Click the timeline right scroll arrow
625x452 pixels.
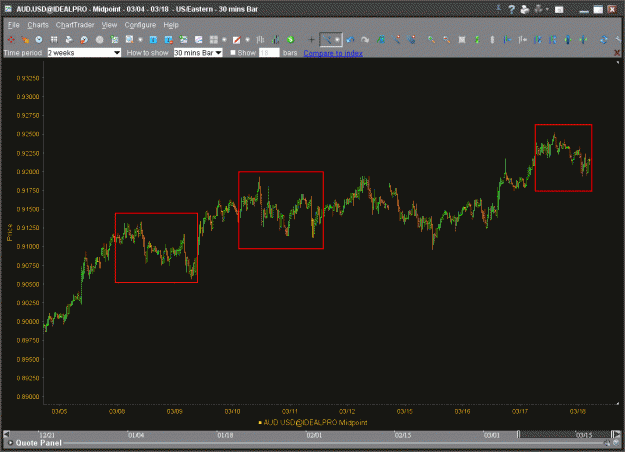click(x=617, y=434)
